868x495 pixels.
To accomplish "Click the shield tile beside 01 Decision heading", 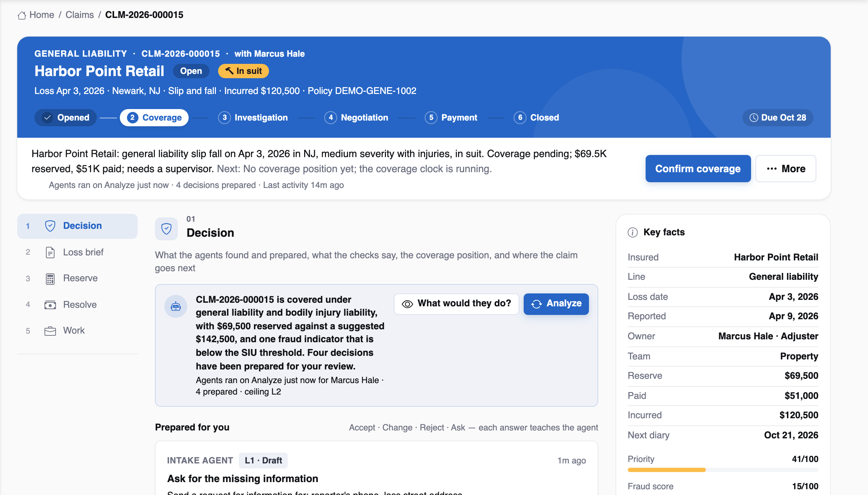I will pyautogui.click(x=166, y=229).
